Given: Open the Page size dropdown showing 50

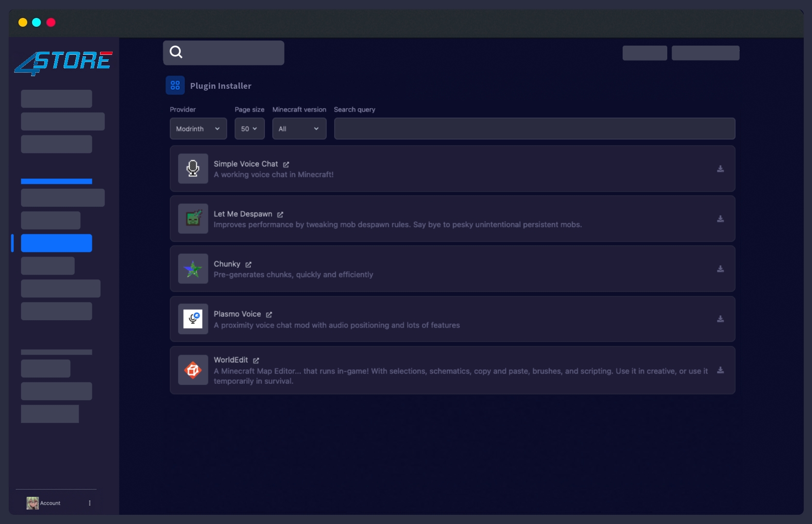Looking at the screenshot, I should (x=250, y=129).
